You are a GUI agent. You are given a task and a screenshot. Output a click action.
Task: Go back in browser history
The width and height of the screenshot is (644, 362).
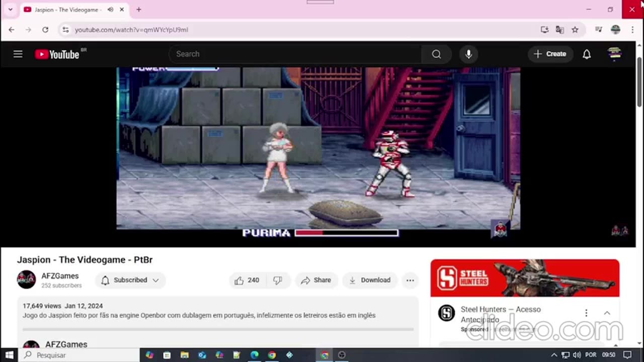12,30
